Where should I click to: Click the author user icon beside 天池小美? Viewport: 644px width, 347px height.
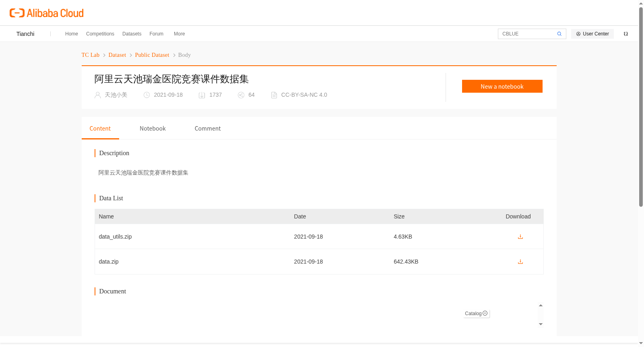point(97,95)
